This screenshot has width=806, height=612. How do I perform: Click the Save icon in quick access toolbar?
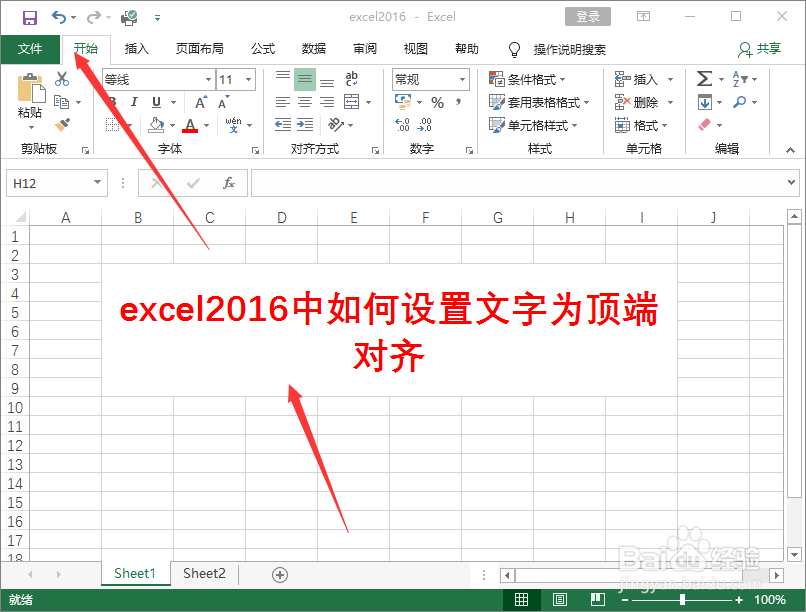coord(30,18)
